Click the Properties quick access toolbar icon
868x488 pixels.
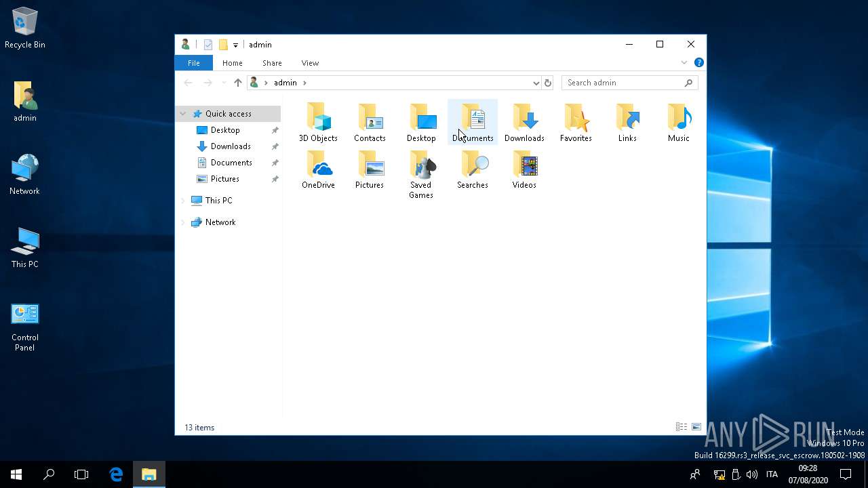[x=208, y=45]
